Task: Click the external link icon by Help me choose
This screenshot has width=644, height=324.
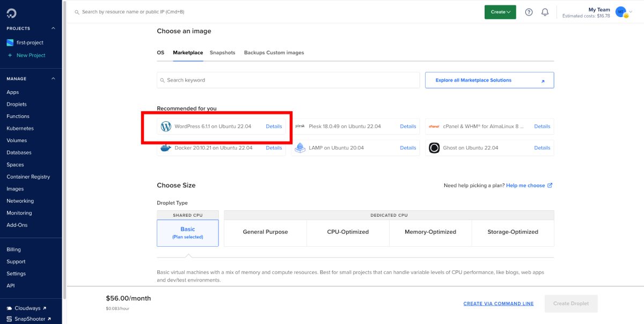Action: click(x=550, y=186)
